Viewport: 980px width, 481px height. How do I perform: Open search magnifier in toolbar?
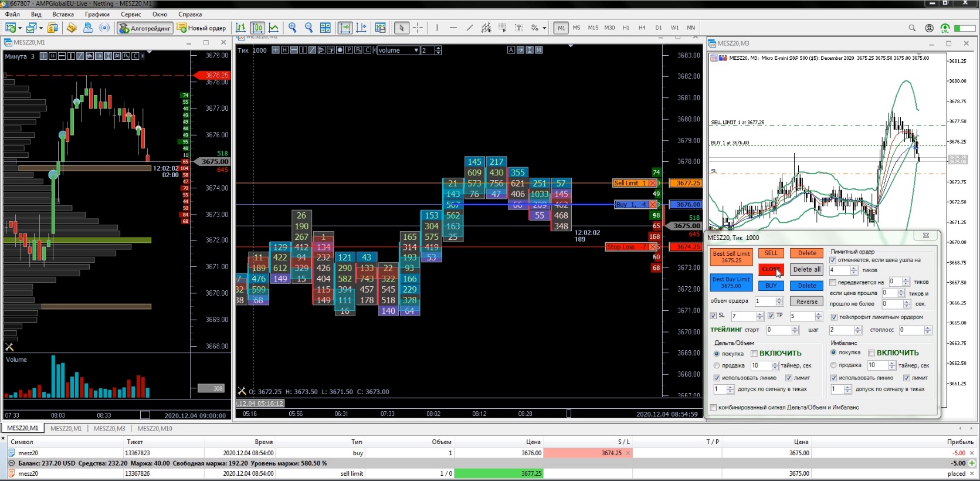tap(912, 28)
